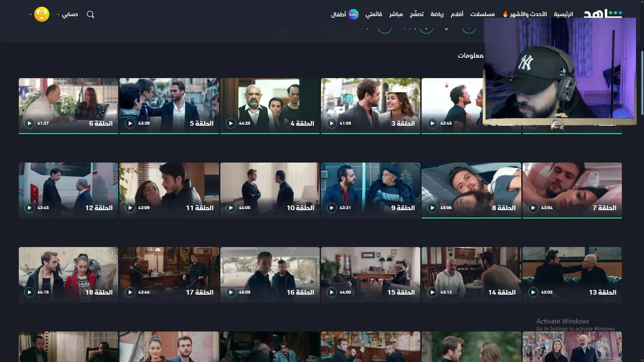Play الحلقة 7 using play icon

click(x=533, y=208)
